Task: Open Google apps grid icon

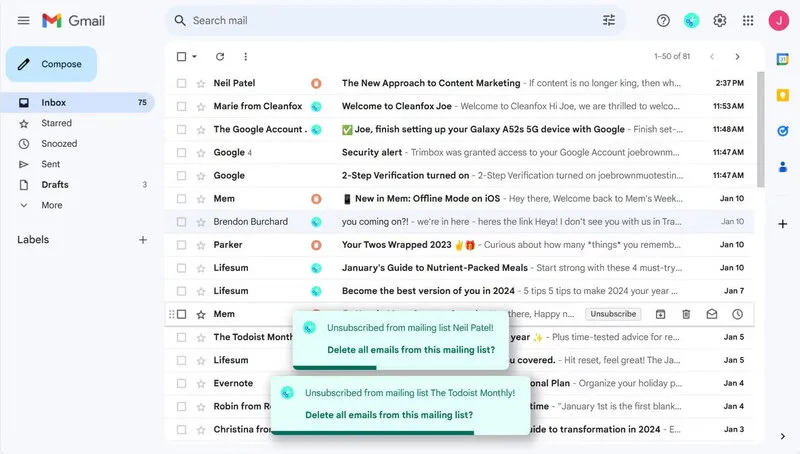Action: tap(748, 20)
